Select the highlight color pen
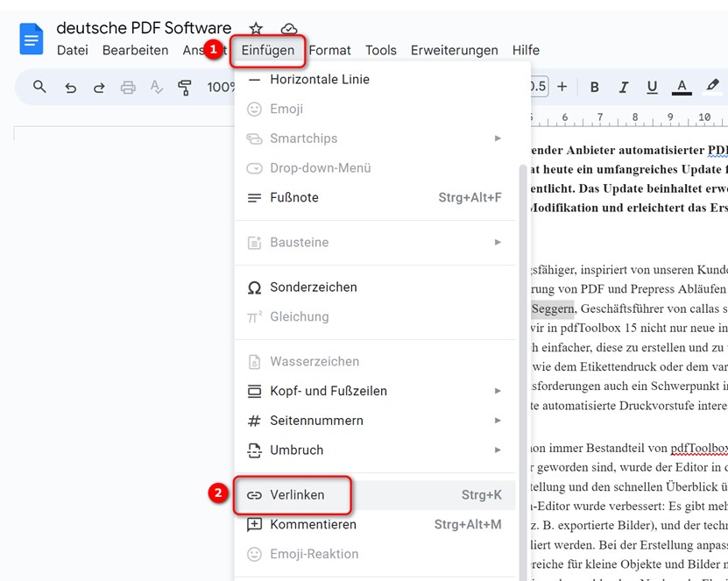Image resolution: width=728 pixels, height=581 pixels. point(712,86)
